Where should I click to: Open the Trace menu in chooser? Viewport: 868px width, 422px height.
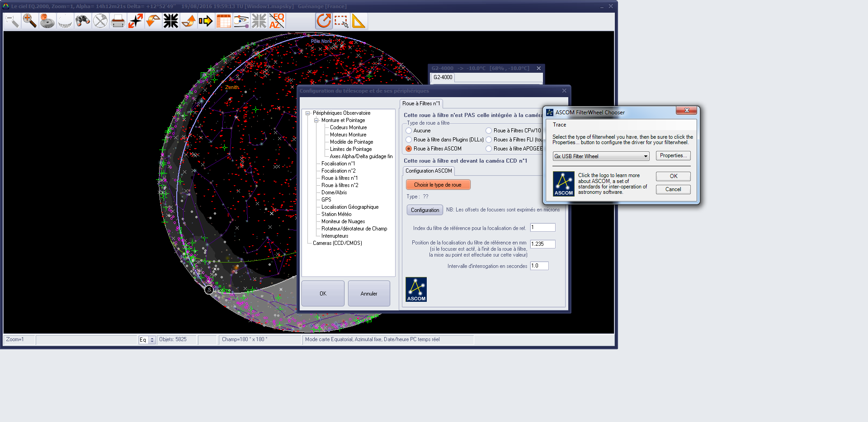click(x=559, y=125)
